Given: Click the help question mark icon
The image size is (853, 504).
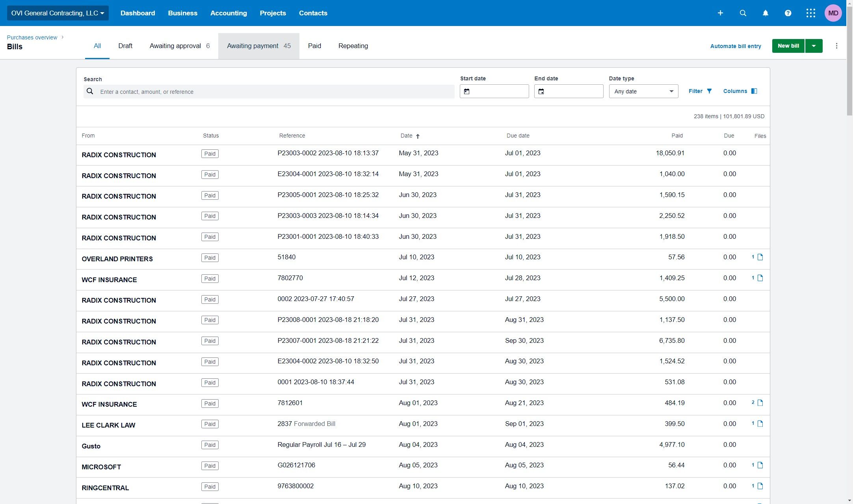Looking at the screenshot, I should pyautogui.click(x=788, y=13).
